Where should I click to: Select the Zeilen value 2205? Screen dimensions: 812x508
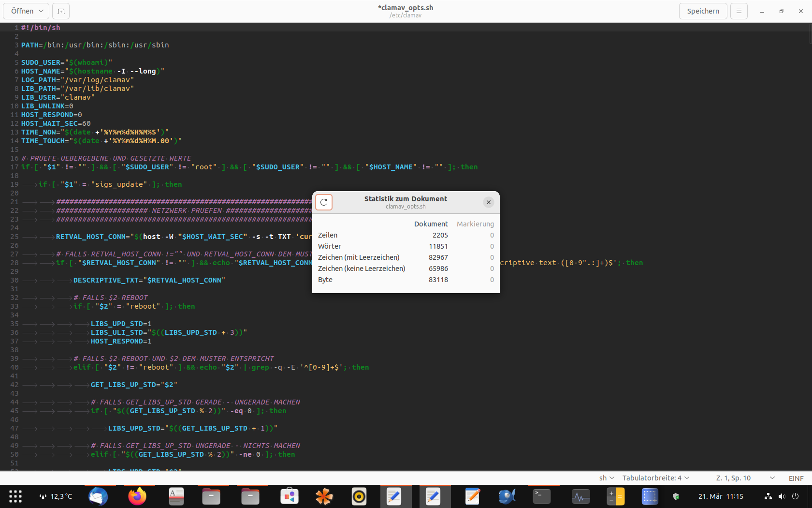[440, 235]
